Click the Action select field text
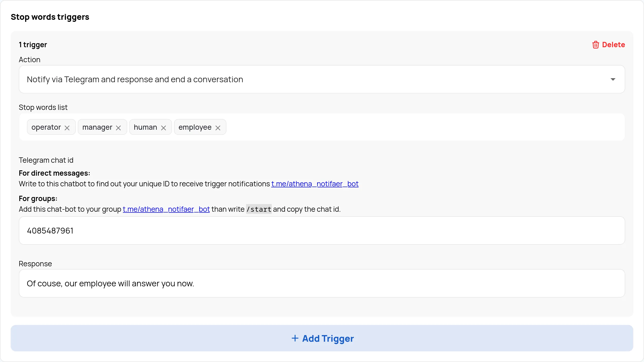Image resolution: width=644 pixels, height=362 pixels. pyautogui.click(x=135, y=79)
